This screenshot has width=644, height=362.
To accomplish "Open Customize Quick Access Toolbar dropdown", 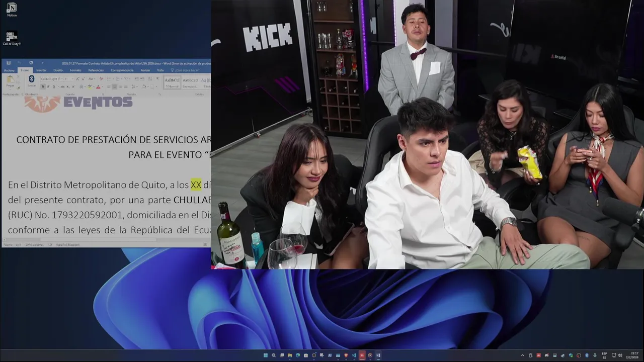I will [x=43, y=63].
